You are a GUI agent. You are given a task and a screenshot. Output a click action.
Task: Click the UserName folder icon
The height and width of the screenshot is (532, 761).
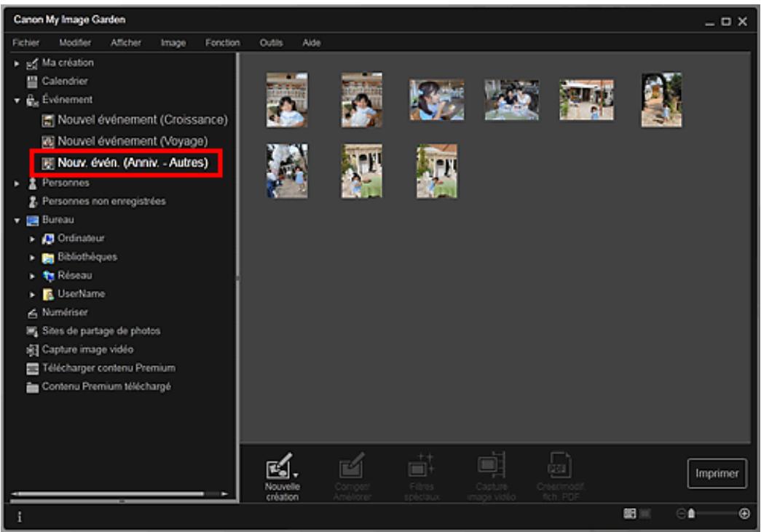pos(48,294)
